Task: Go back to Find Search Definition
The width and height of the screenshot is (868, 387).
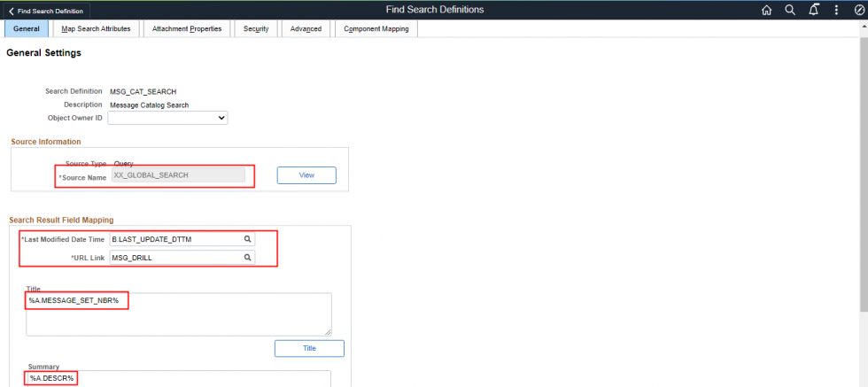Action: point(46,12)
